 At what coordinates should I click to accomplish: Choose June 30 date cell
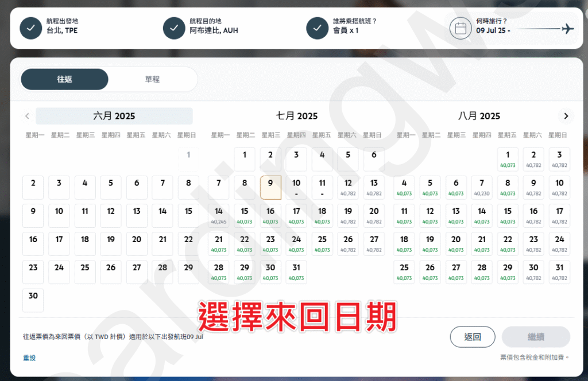coord(33,300)
